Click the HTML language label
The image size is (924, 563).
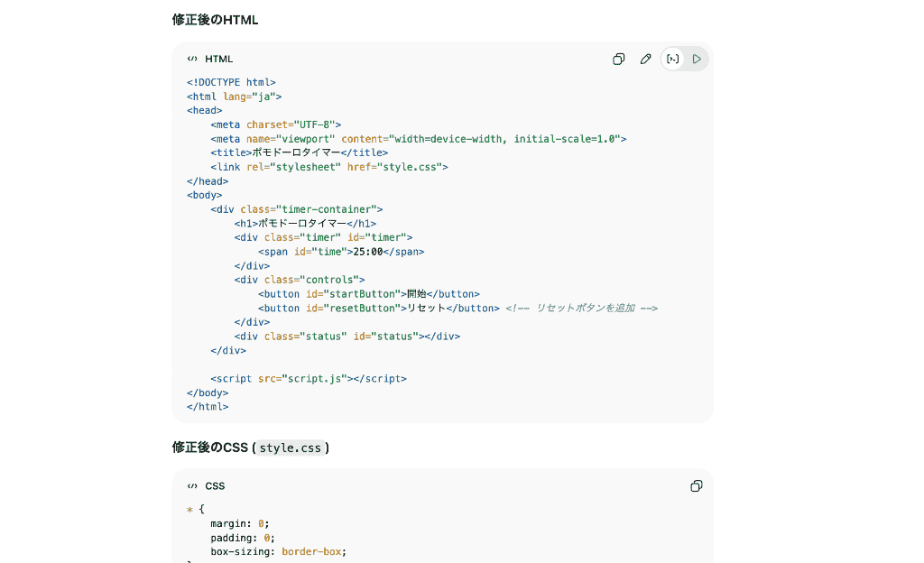click(x=218, y=59)
